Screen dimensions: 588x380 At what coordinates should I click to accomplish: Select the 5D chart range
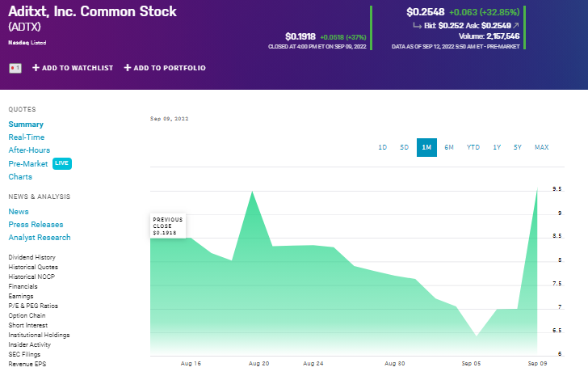pos(404,147)
